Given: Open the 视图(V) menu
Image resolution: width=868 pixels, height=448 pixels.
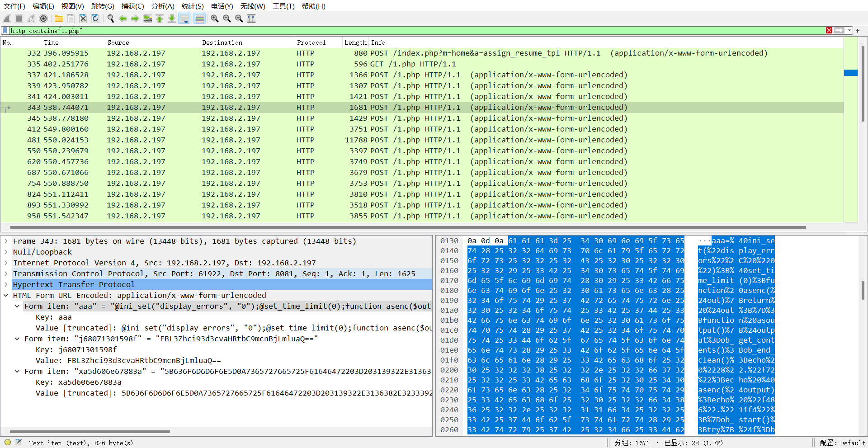Looking at the screenshot, I should (x=73, y=6).
